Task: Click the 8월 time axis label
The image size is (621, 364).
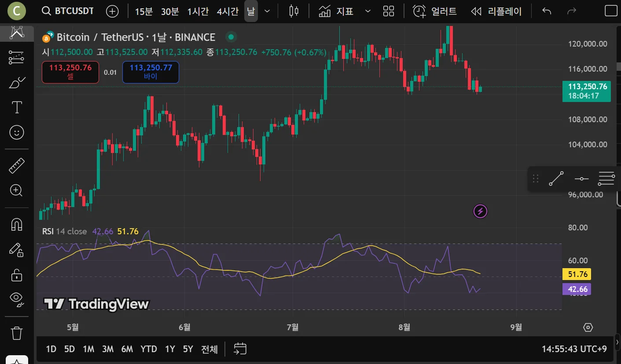Action: pos(404,327)
